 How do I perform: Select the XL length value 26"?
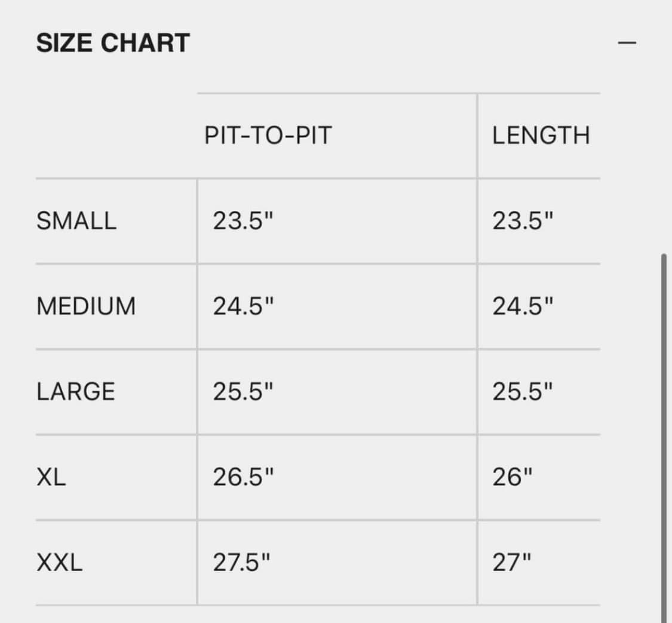(x=513, y=477)
